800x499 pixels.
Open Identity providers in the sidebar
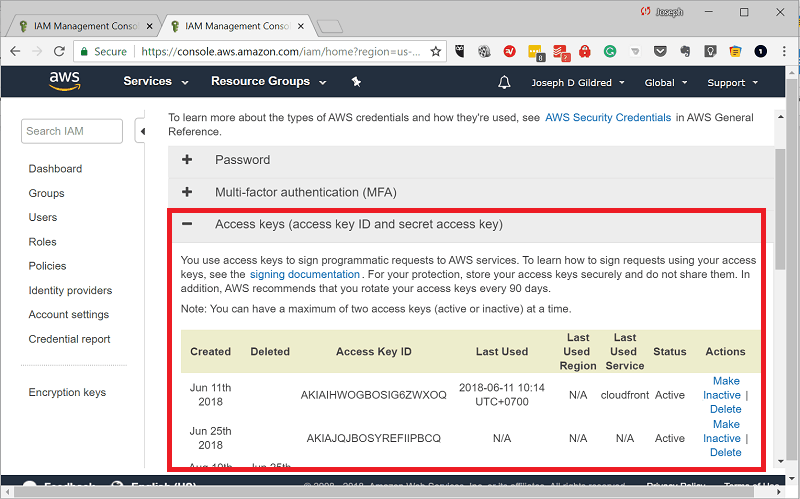click(70, 290)
